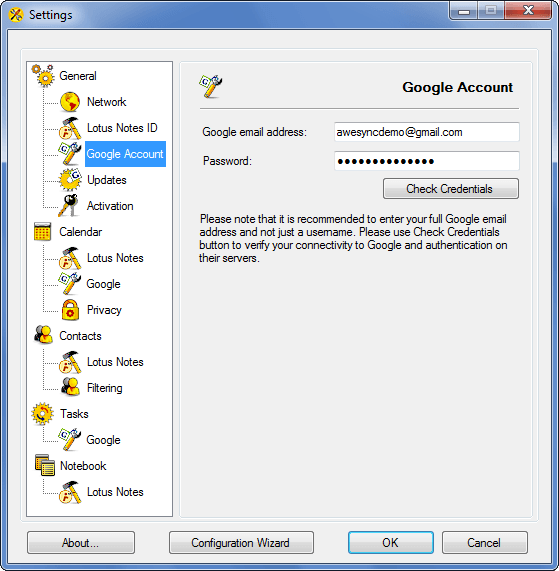The image size is (559, 571).
Task: Open Google under Tasks
Action: tap(103, 440)
